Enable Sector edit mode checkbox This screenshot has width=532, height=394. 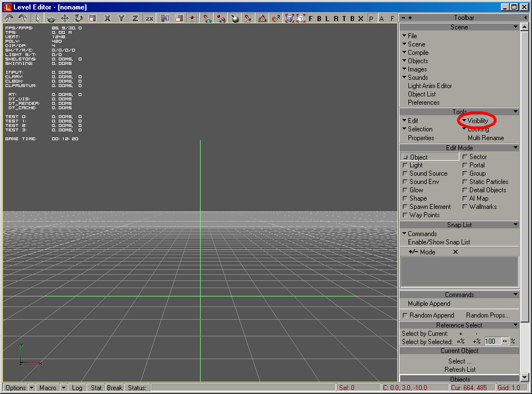point(465,157)
